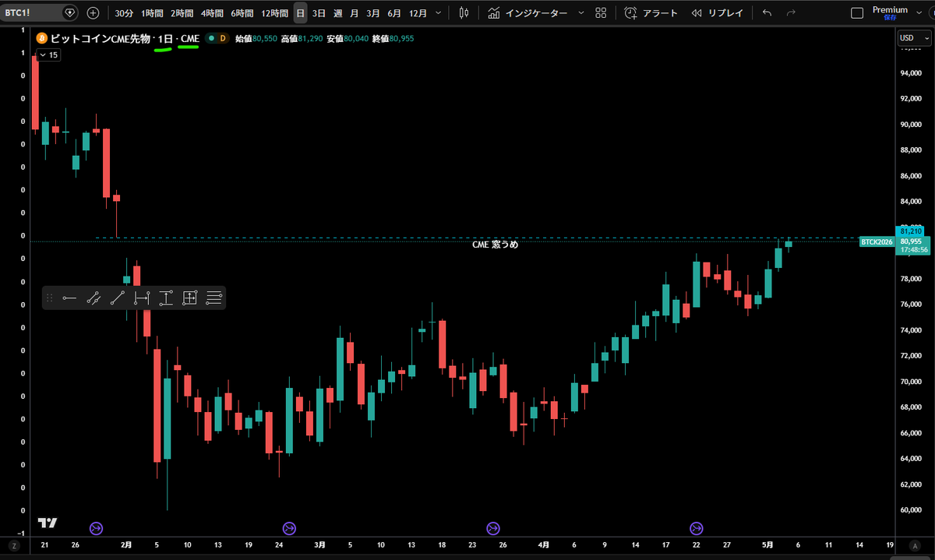Click the Bitcoin logo beside symbol name
The width and height of the screenshot is (935, 560).
click(x=42, y=38)
